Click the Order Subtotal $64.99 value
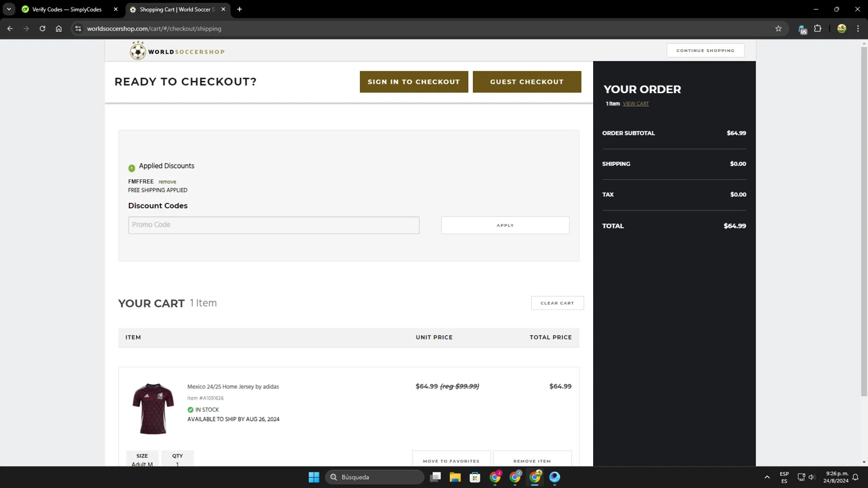Screen dimensions: 868x488 pos(736,133)
